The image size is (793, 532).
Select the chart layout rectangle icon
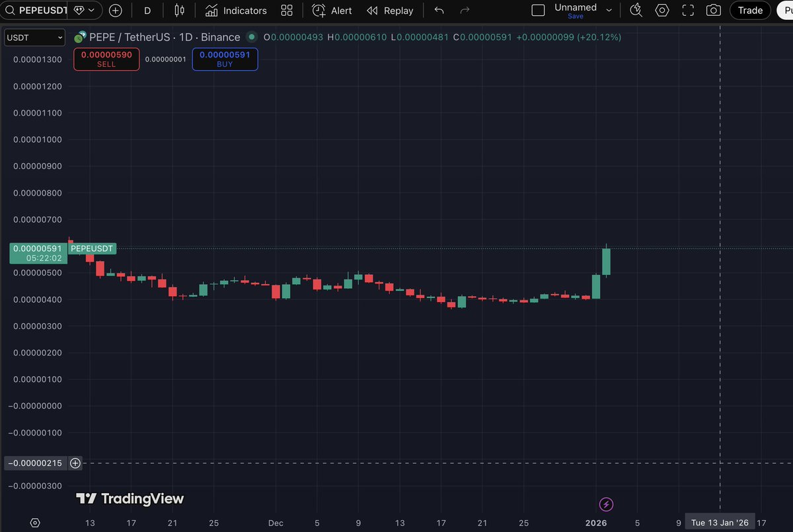[538, 11]
